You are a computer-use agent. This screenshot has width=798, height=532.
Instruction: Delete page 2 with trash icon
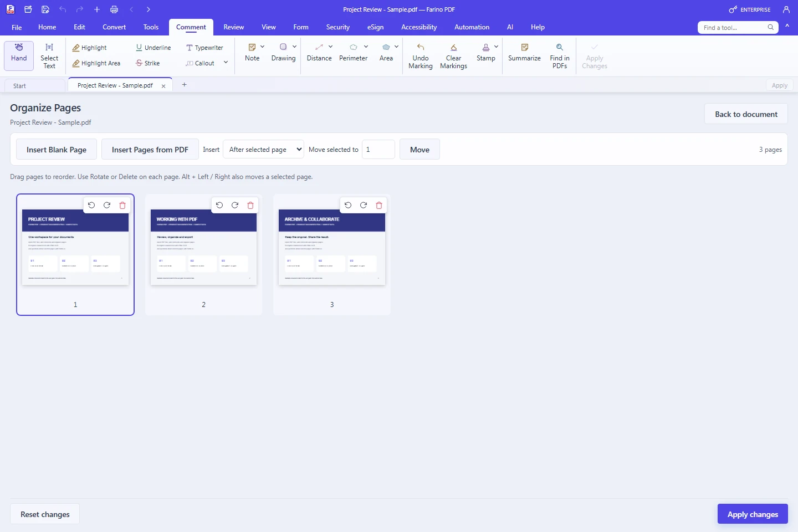[250, 205]
